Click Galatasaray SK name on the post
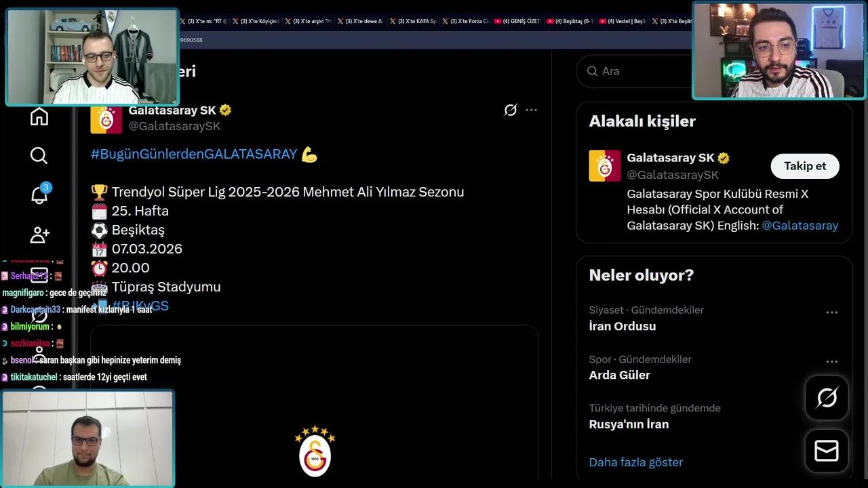Image resolution: width=868 pixels, height=488 pixels. point(172,110)
